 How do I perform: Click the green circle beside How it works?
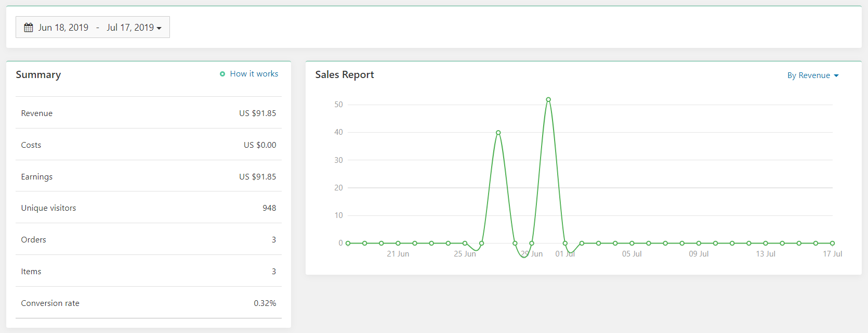[x=222, y=74]
